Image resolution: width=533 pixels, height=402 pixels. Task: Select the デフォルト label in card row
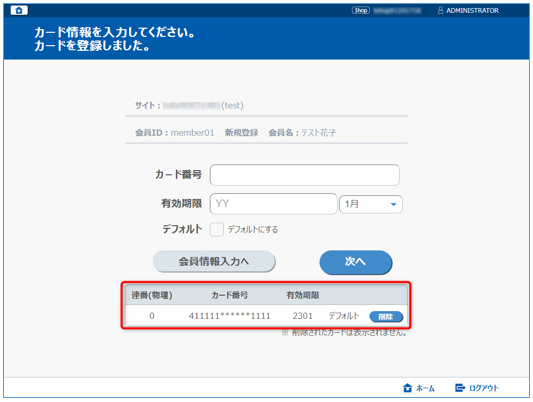pos(343,316)
